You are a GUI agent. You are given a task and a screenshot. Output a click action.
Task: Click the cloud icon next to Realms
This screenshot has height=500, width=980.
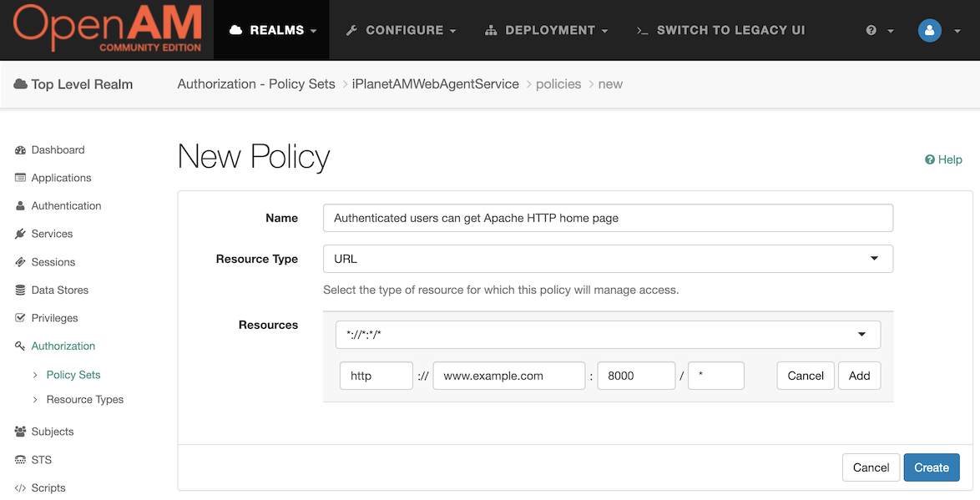(235, 30)
